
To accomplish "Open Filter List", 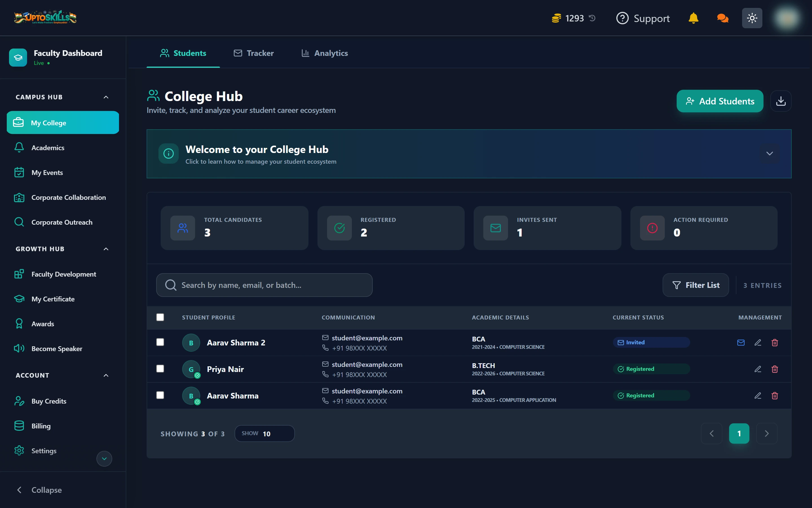I will click(696, 285).
